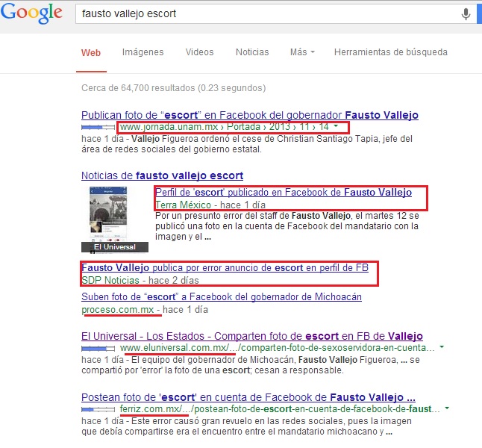Open 'Fausto Vallejo publica por error' SDP result
This screenshot has width=482, height=448.
[x=225, y=268]
